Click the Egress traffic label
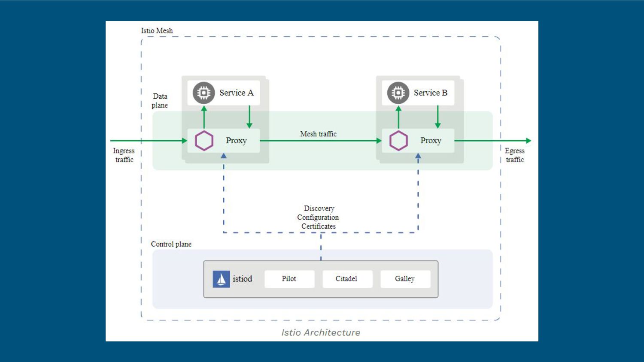644x362 pixels. tap(515, 155)
